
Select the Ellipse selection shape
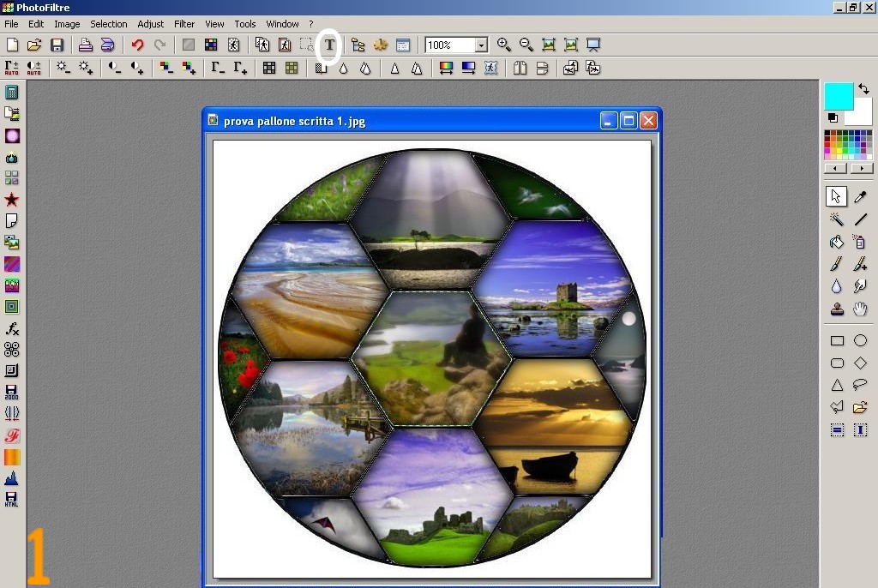pyautogui.click(x=860, y=341)
